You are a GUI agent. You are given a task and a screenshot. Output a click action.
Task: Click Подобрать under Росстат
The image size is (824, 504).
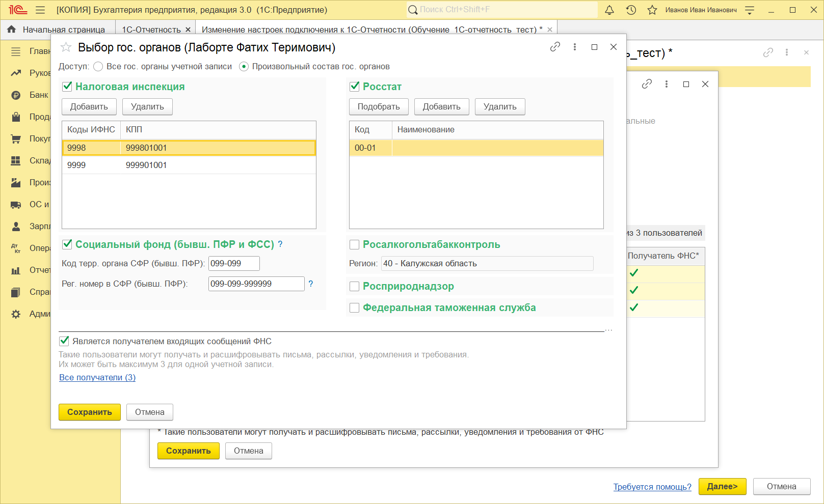tap(379, 106)
